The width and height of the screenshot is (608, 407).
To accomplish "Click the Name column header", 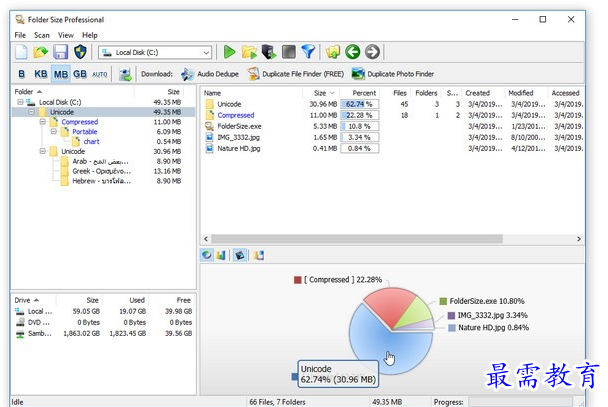I will point(251,93).
